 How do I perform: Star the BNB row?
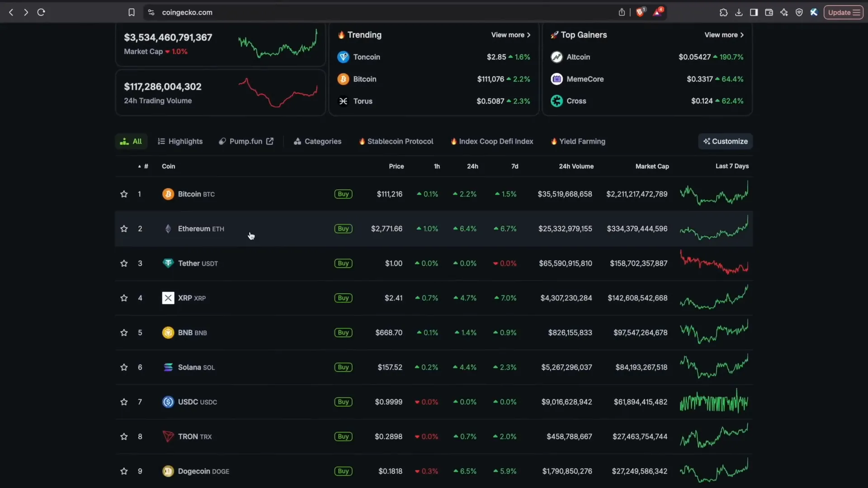click(x=124, y=333)
